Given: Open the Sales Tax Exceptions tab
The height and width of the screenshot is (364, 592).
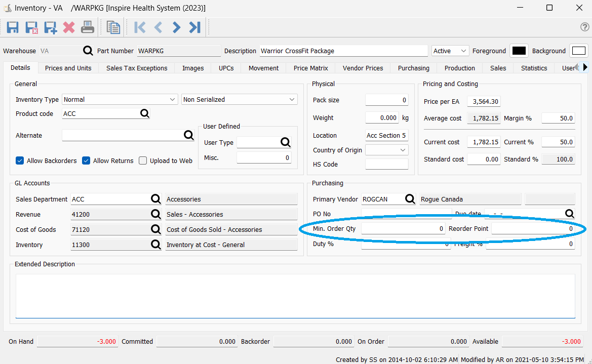Looking at the screenshot, I should [x=137, y=68].
